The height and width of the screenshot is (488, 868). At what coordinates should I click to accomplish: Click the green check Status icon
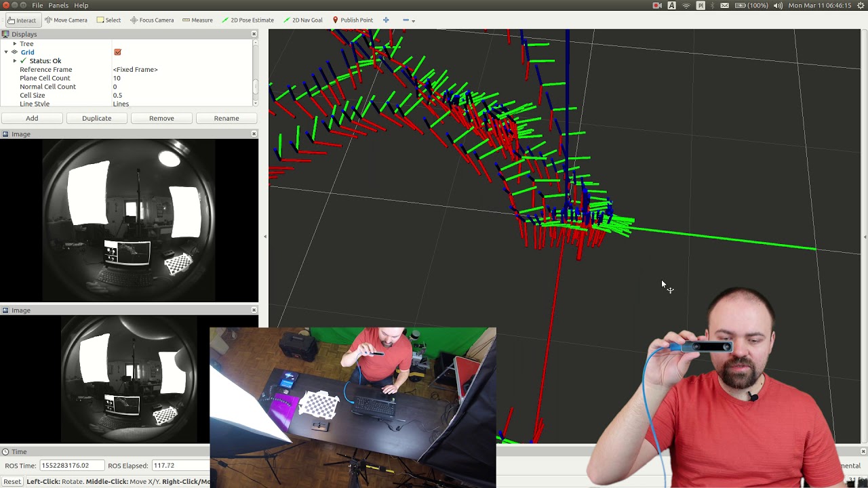(23, 61)
